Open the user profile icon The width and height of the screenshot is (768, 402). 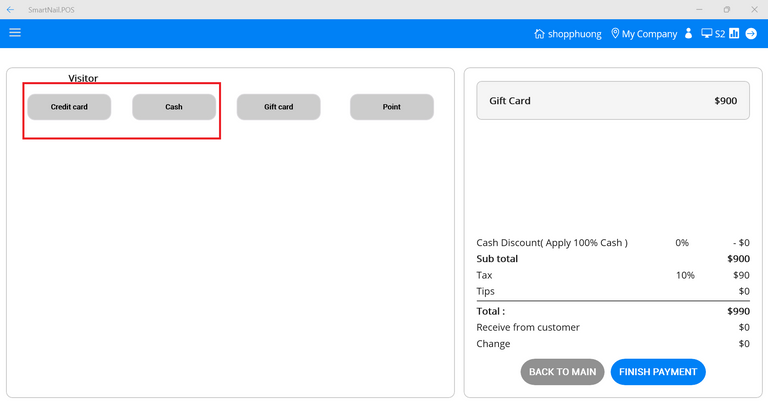(688, 34)
